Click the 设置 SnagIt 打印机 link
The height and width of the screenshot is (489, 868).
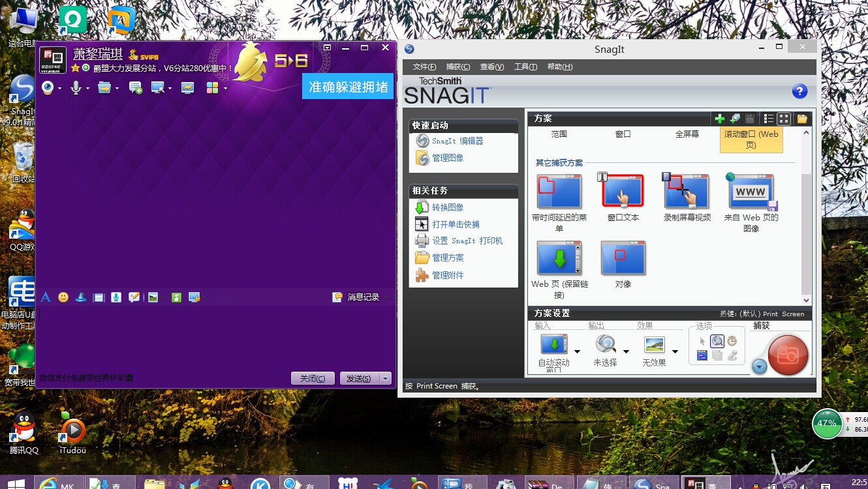point(467,241)
